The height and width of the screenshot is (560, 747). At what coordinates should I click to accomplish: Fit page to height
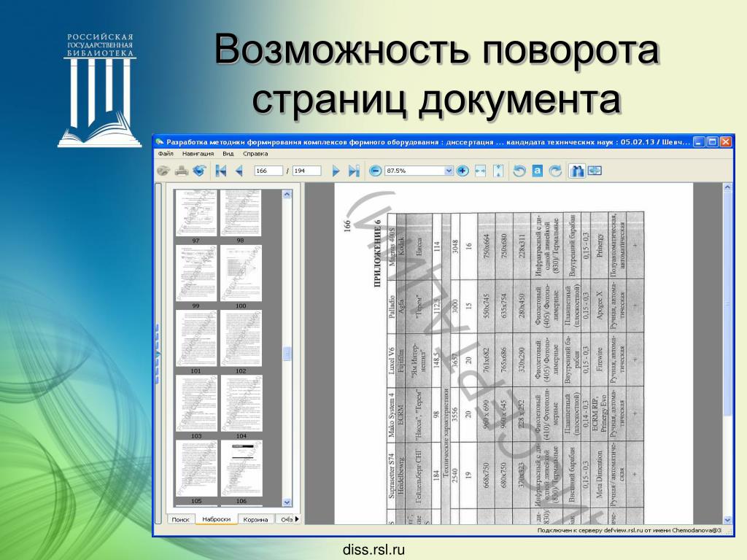pos(498,171)
